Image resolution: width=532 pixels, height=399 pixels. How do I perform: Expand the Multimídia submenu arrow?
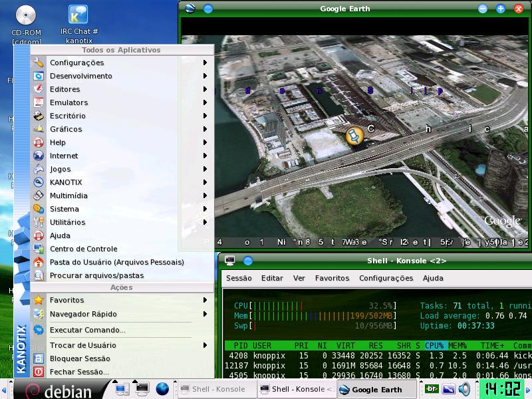[x=205, y=196]
